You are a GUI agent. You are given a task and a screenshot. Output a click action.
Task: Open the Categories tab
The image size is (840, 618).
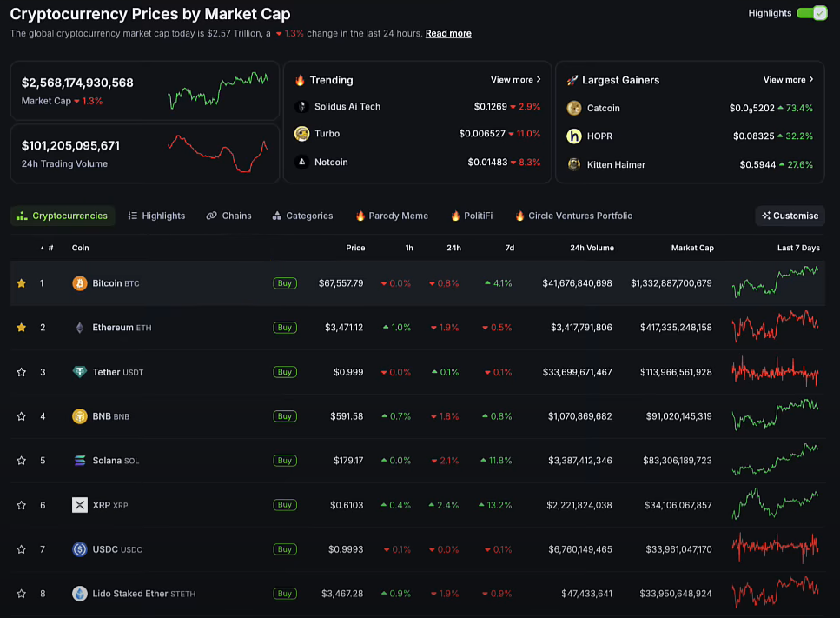[x=302, y=216]
